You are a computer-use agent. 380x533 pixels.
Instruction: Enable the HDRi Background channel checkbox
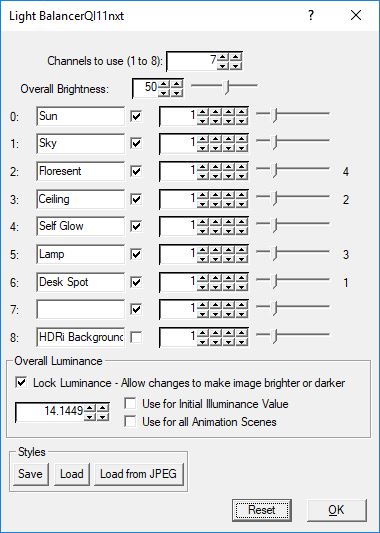tap(136, 337)
